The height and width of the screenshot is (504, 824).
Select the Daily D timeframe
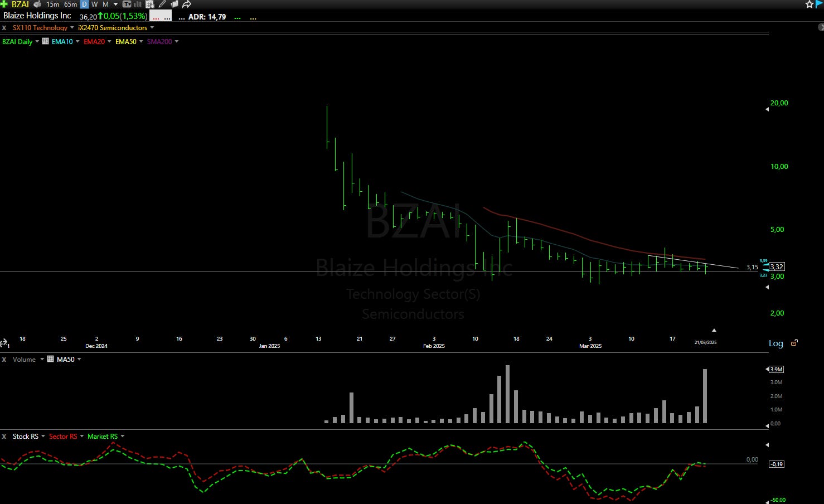click(84, 4)
